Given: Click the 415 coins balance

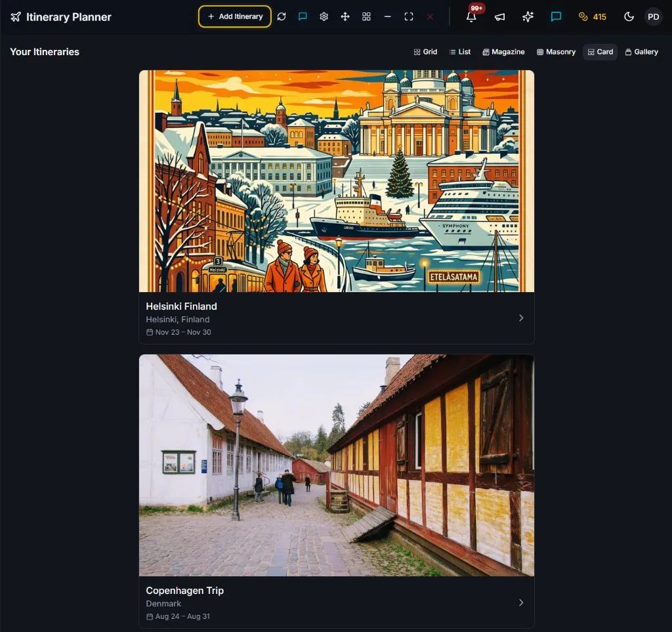Looking at the screenshot, I should point(593,16).
